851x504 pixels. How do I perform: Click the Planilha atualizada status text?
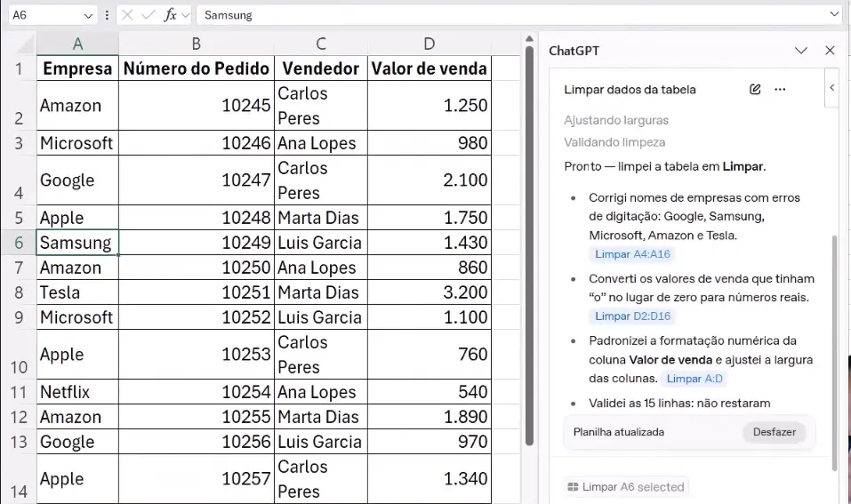click(619, 432)
